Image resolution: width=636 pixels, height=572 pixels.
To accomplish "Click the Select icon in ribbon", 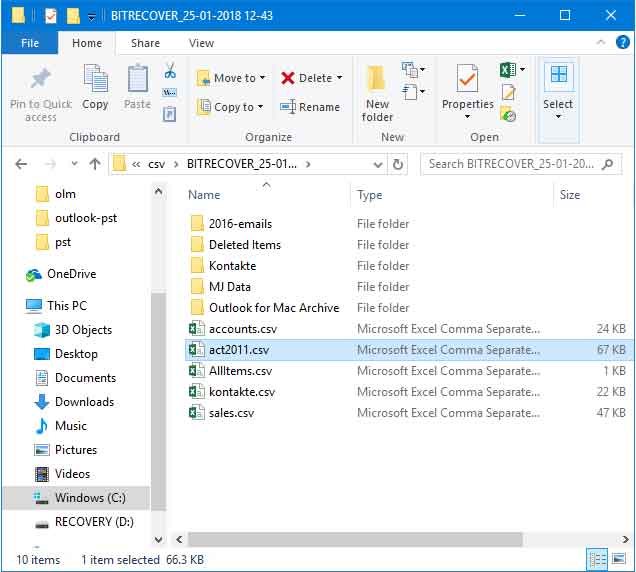I will coord(559,75).
